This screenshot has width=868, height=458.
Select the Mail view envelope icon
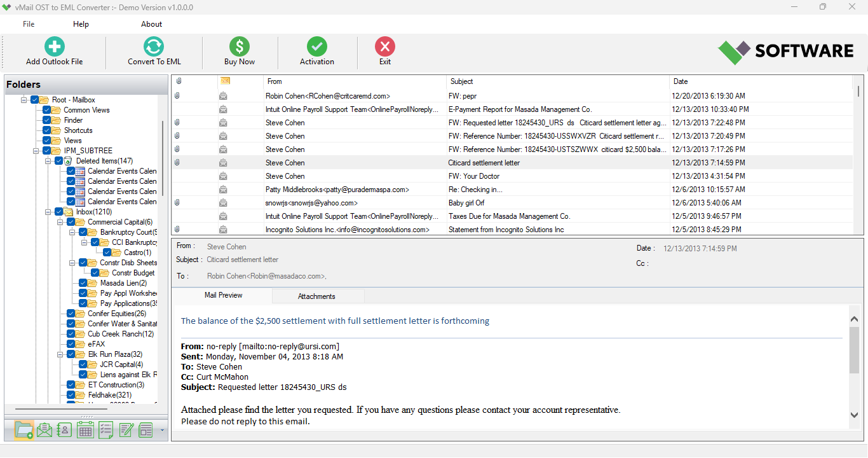pyautogui.click(x=44, y=429)
